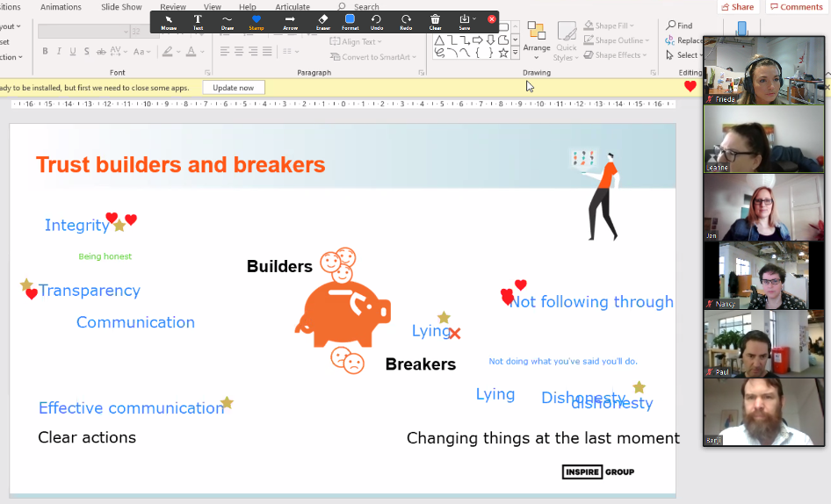Open the Columns dropdown
Screen dimensions: 831x504
[291, 52]
